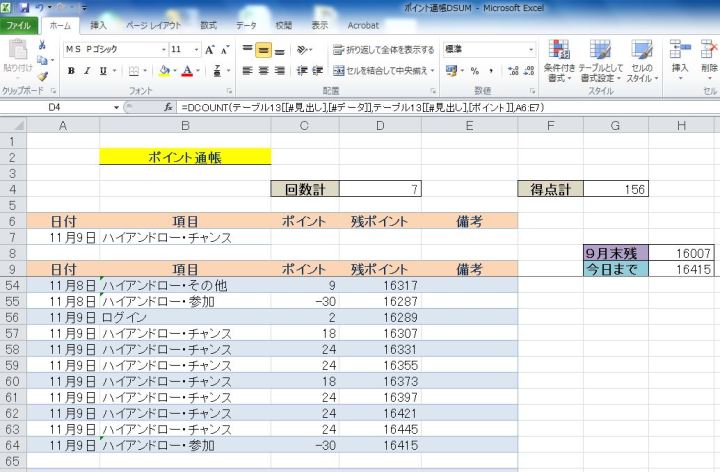Open the green File tab
720x472 pixels.
(x=18, y=24)
